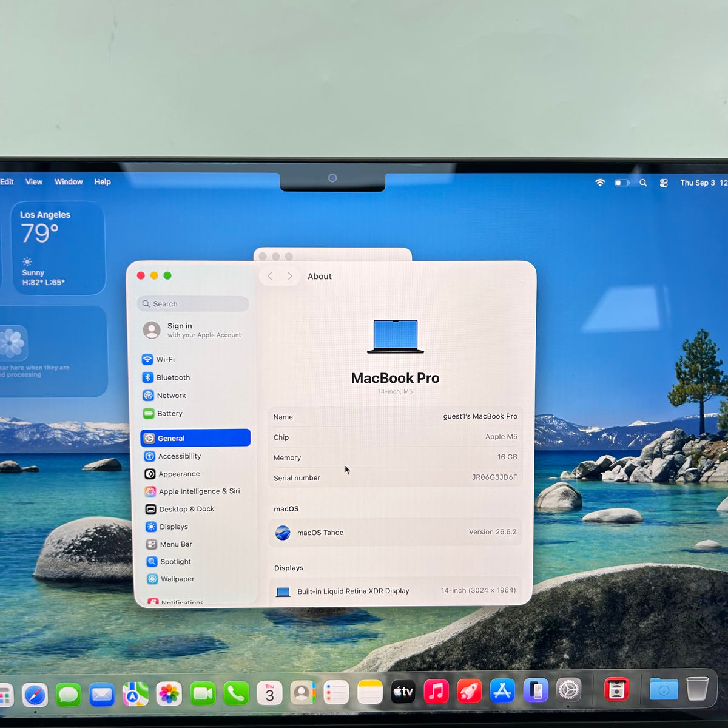Open the green Phone app in Dock
The width and height of the screenshot is (728, 728).
point(236,693)
